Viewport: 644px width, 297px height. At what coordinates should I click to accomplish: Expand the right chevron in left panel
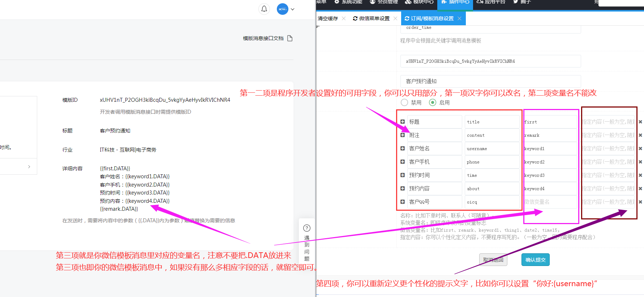pyautogui.click(x=29, y=167)
